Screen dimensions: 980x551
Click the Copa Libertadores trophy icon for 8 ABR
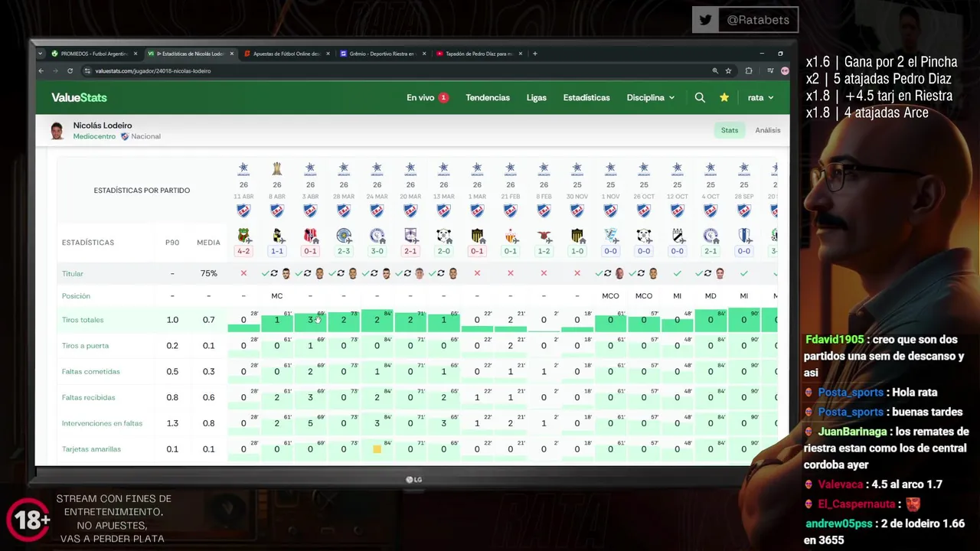pyautogui.click(x=277, y=168)
